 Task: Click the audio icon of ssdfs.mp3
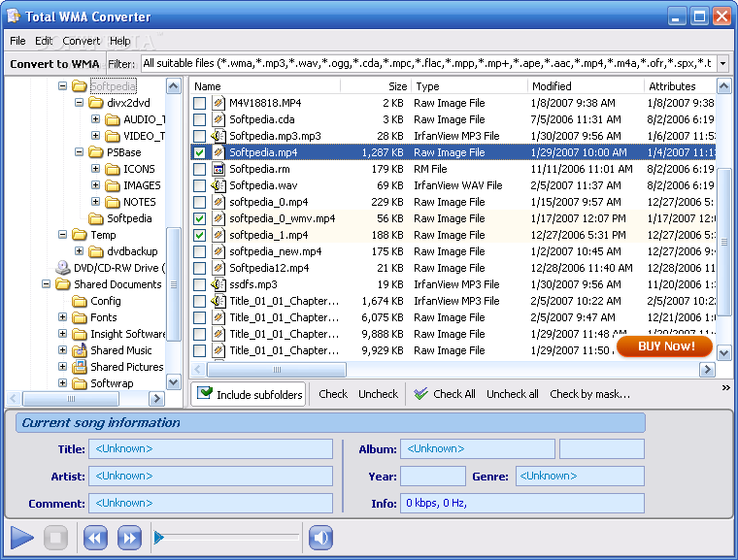218,284
